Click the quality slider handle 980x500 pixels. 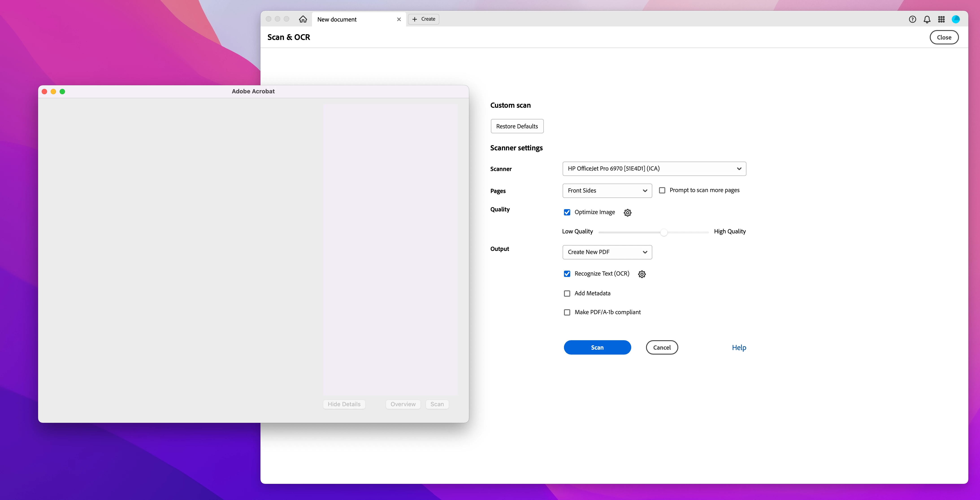pyautogui.click(x=664, y=232)
